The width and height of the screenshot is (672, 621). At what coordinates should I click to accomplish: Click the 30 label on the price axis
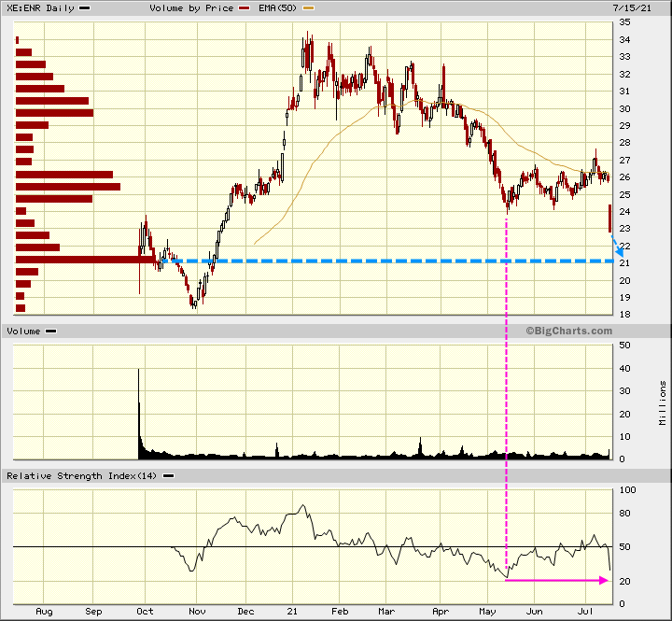click(624, 109)
